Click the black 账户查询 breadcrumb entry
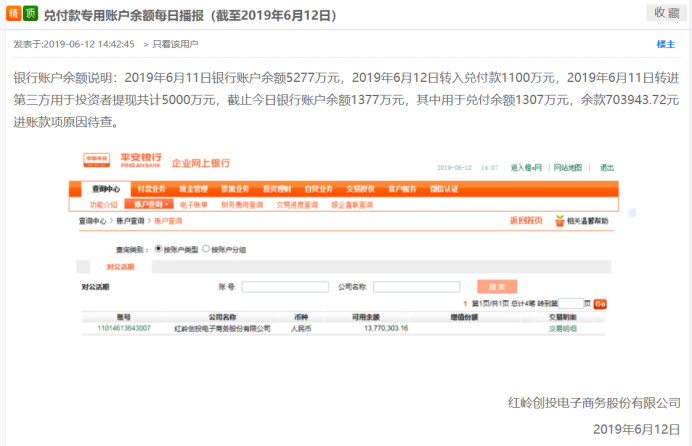This screenshot has height=446, width=692. click(130, 221)
